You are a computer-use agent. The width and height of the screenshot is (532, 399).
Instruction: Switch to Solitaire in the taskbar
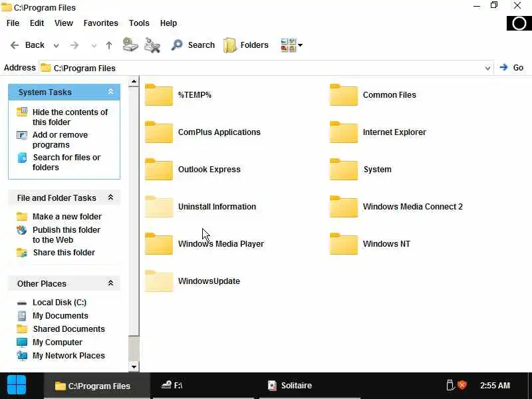[x=309, y=386]
